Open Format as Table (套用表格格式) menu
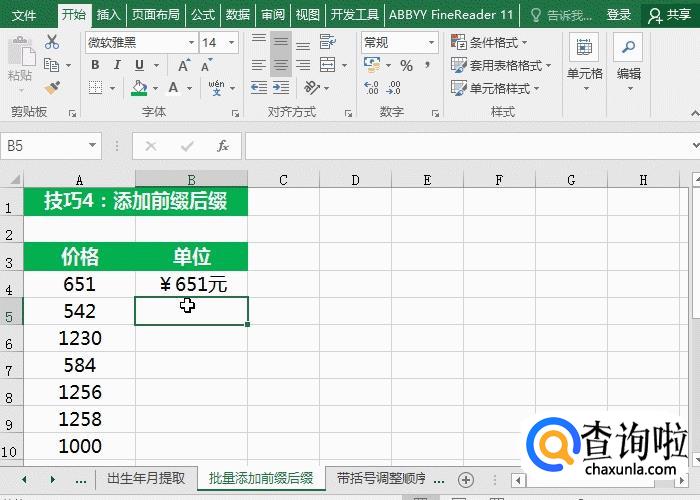Image resolution: width=700 pixels, height=500 pixels. pyautogui.click(x=501, y=66)
